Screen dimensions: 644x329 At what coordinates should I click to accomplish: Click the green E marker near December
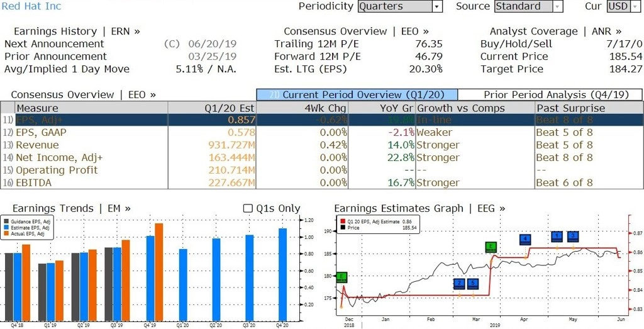tap(341, 277)
